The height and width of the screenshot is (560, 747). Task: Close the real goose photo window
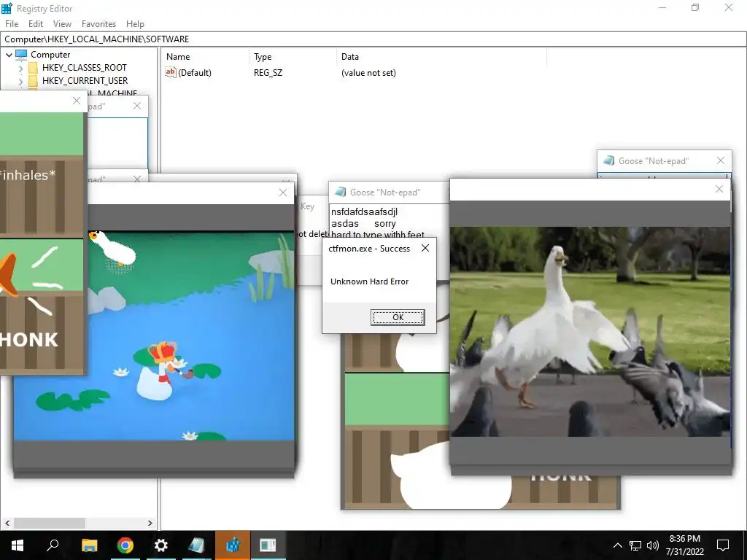[719, 189]
